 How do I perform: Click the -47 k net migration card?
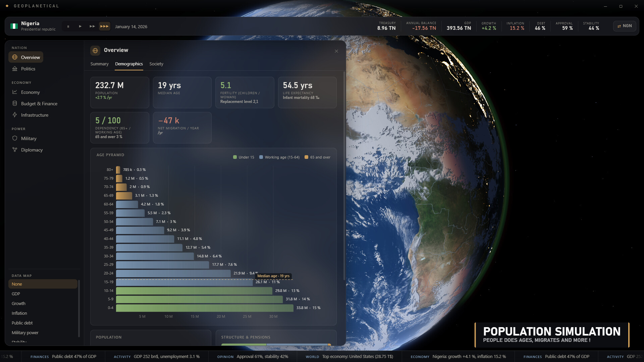pos(182,128)
